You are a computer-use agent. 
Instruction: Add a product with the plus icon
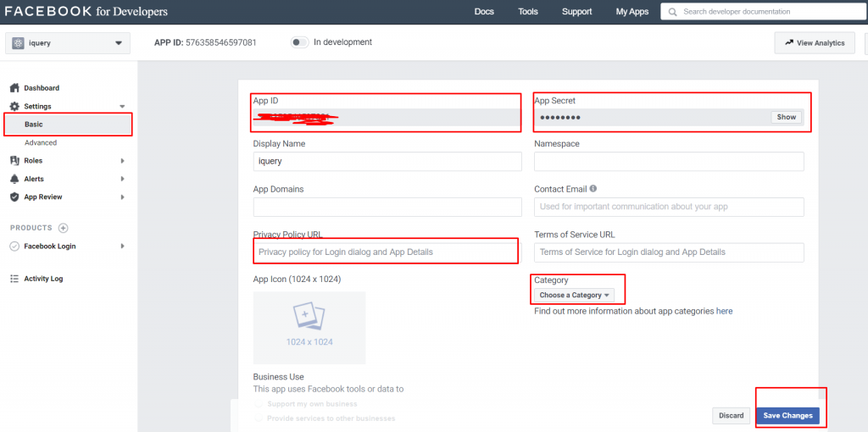pyautogui.click(x=63, y=228)
